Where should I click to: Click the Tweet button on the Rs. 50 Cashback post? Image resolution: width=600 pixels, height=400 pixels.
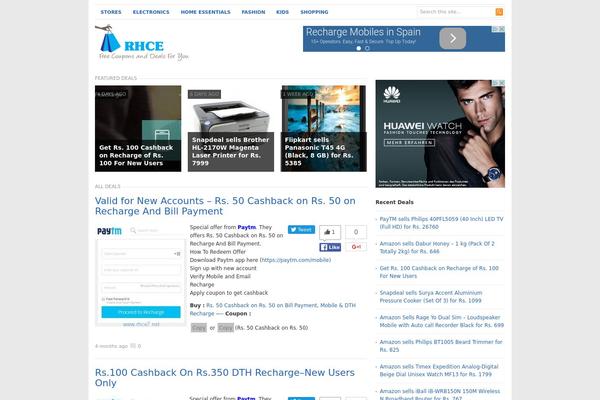301,230
